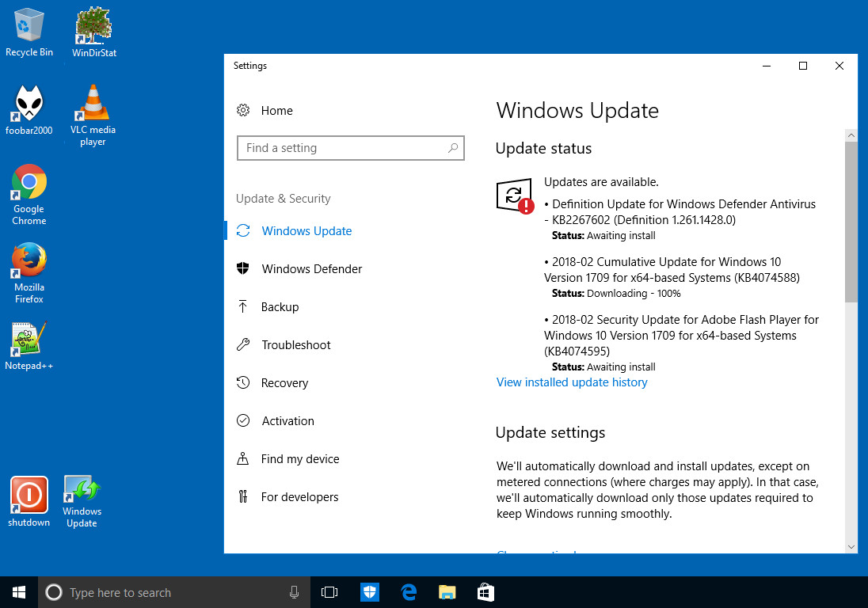The image size is (868, 608).
Task: Click View installed update history link
Action: coord(572,382)
